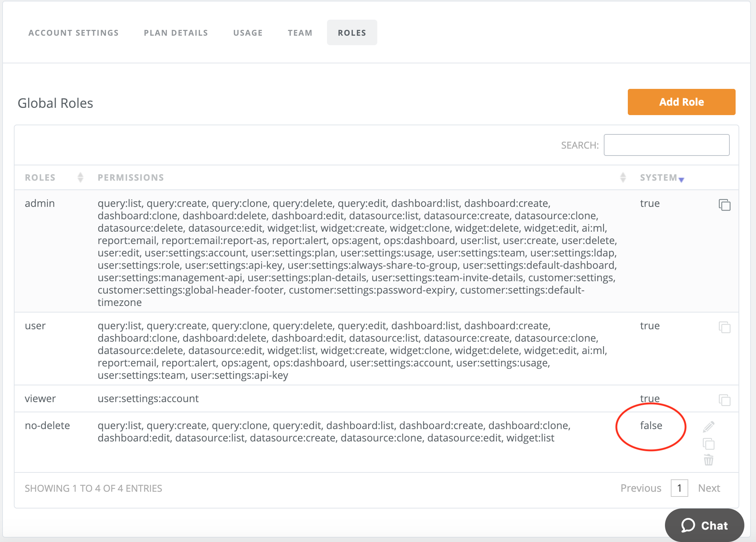Screen dimensions: 756x542
Task: Go to the Usage tab
Action: click(248, 33)
